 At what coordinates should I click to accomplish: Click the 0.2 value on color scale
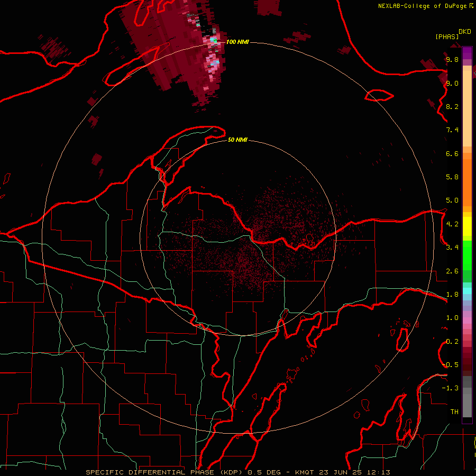[452, 342]
